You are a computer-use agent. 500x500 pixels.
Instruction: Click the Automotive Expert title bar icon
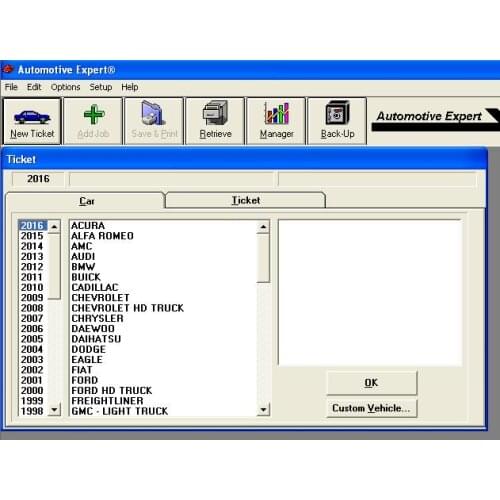[x=8, y=69]
